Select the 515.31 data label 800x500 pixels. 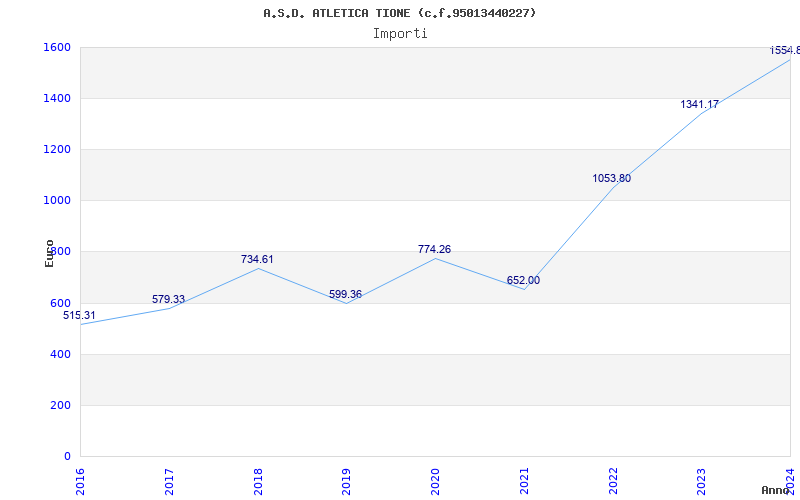coord(79,315)
